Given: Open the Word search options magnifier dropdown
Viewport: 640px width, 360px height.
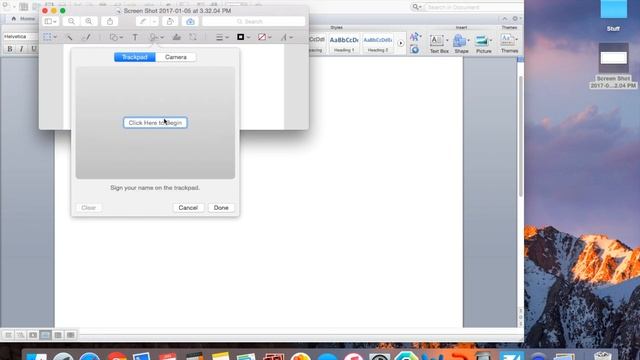Looking at the screenshot, I should click(417, 7).
